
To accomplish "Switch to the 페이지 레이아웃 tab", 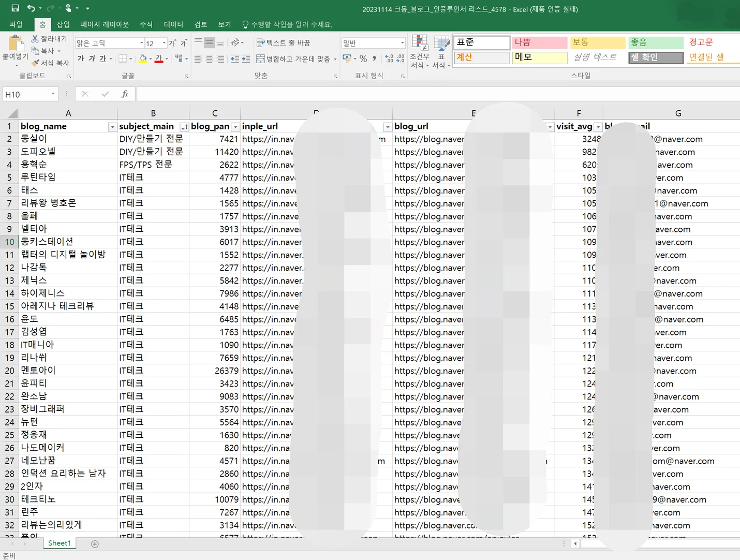I will coord(105,24).
